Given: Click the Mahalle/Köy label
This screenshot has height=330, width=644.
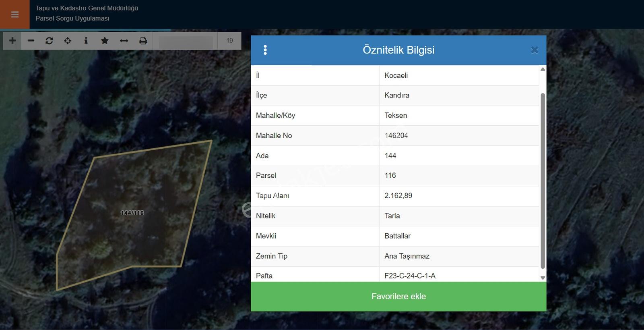Looking at the screenshot, I should point(275,115).
